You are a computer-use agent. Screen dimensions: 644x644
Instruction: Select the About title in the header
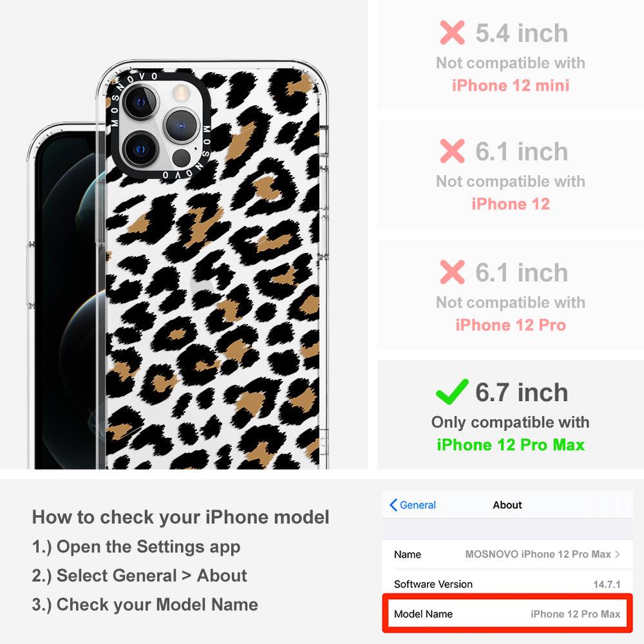(x=507, y=505)
